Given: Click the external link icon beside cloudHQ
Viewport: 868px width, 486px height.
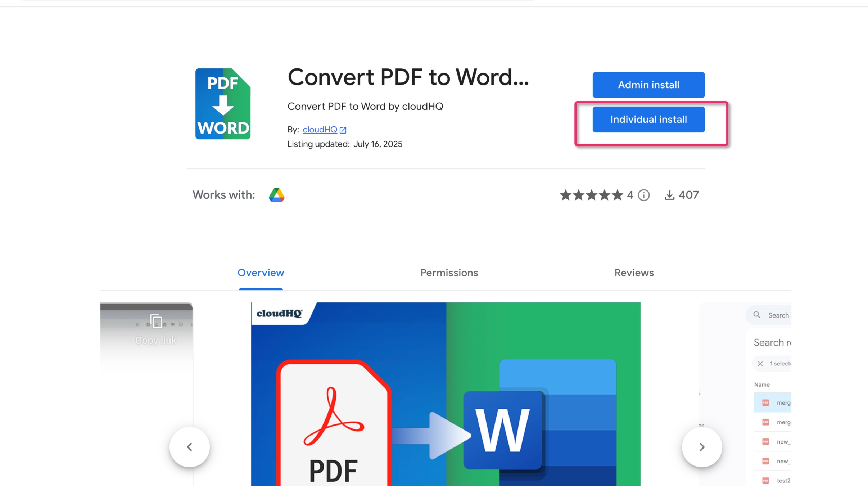Looking at the screenshot, I should pos(343,130).
